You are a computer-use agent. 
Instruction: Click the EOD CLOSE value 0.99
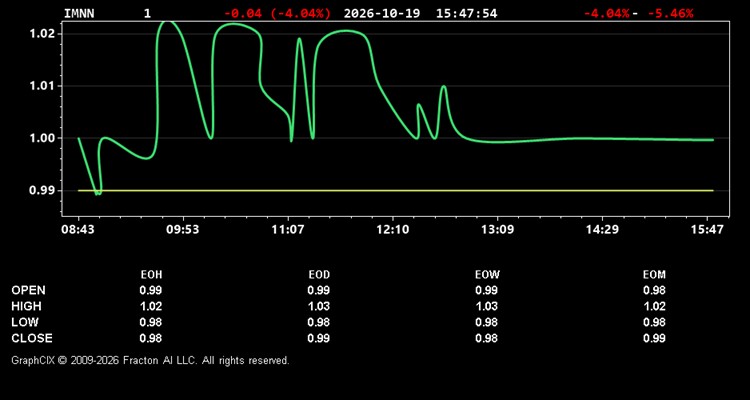[319, 338]
